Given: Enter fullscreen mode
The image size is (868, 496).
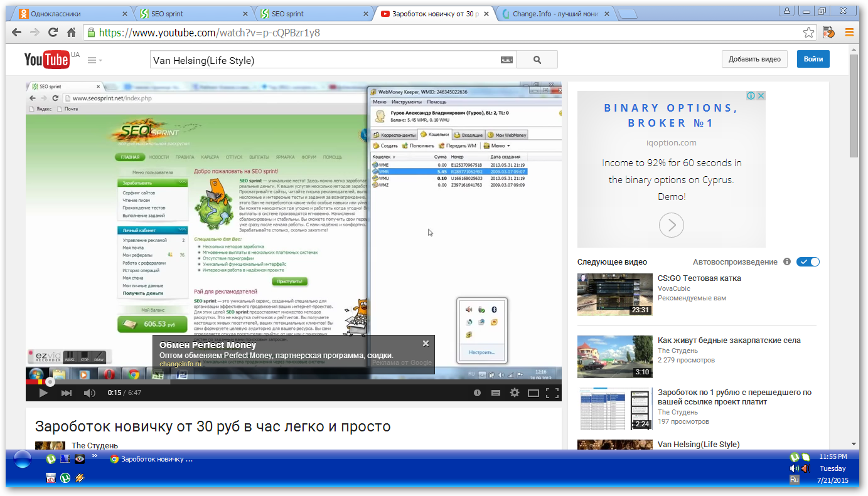Looking at the screenshot, I should pos(552,393).
